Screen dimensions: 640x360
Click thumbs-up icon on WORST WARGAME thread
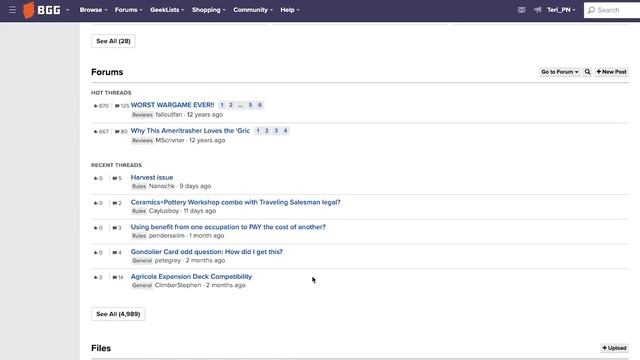tap(96, 106)
